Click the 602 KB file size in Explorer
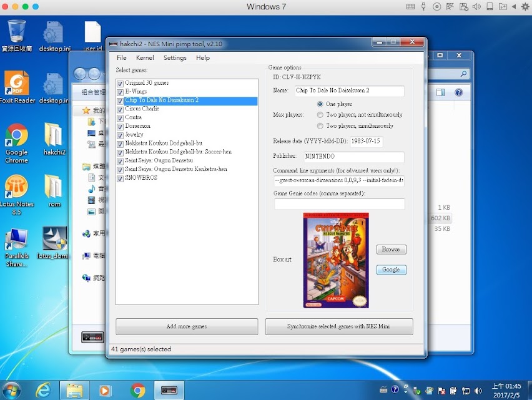 pyautogui.click(x=440, y=218)
